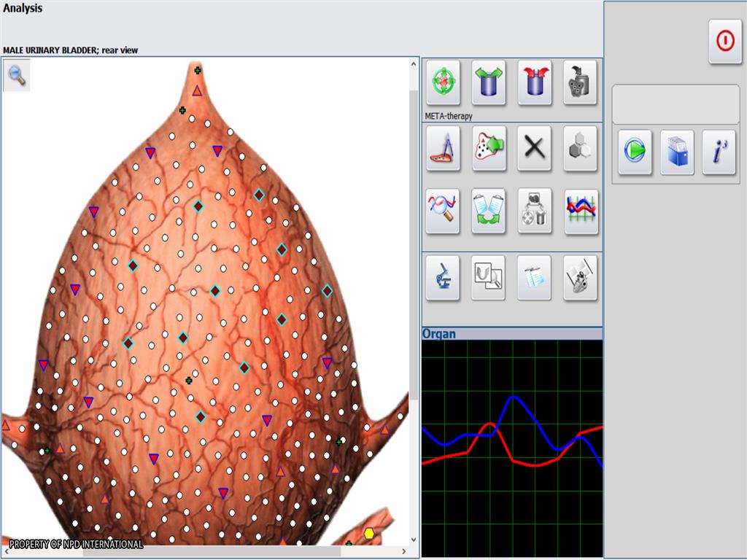Click the blue cylinder with red arrows
Screen dimensions: 747x560
point(535,82)
